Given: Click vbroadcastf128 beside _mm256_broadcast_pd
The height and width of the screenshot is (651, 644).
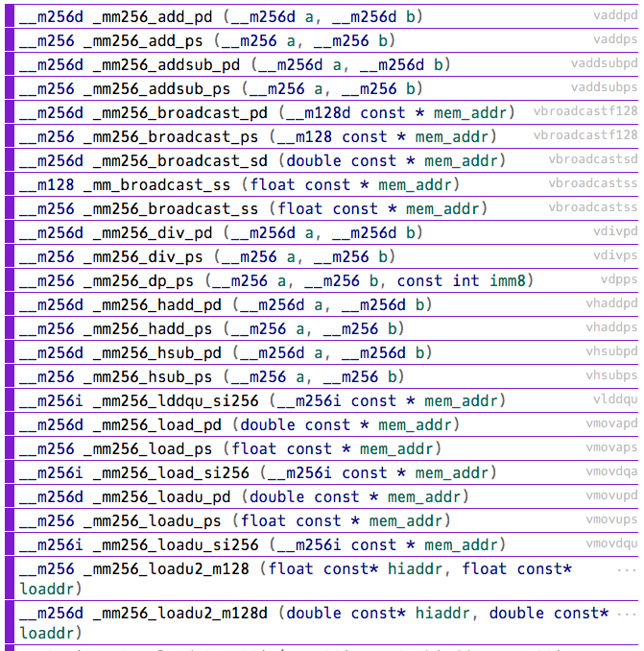Looking at the screenshot, I should click(x=585, y=110).
